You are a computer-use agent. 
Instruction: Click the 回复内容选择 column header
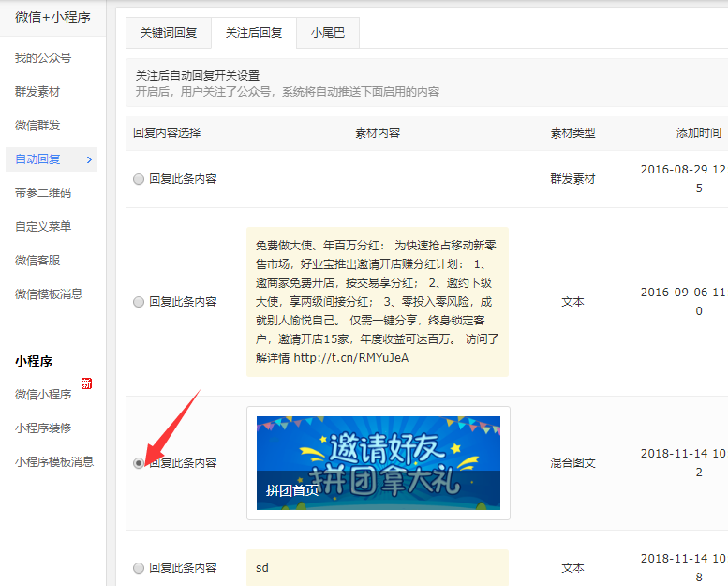[x=167, y=133]
